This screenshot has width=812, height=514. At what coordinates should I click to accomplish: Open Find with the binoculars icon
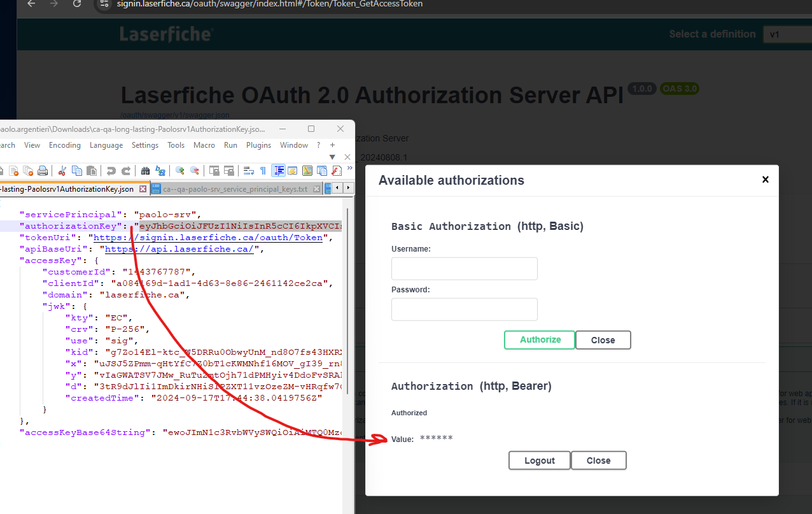(x=145, y=171)
